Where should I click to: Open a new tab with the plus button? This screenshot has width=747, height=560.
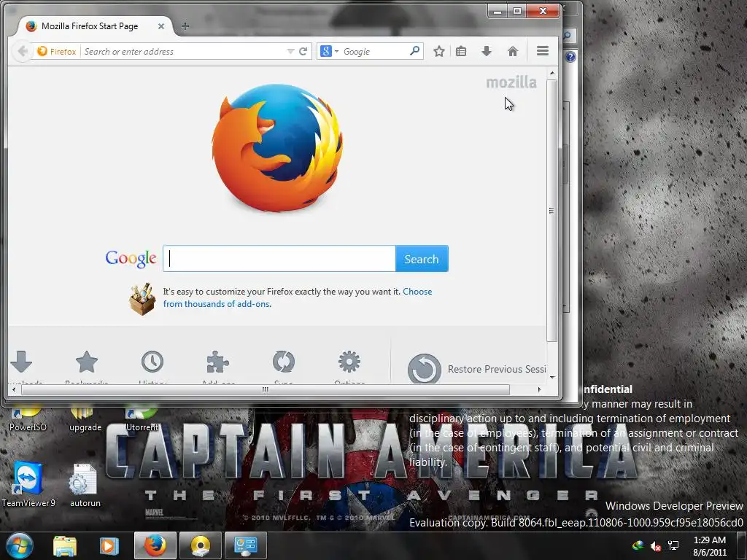(185, 26)
